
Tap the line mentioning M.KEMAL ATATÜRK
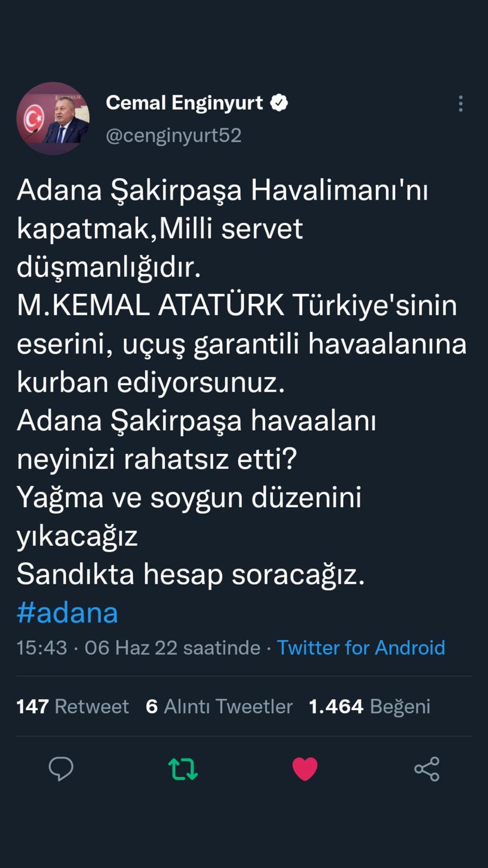tap(236, 305)
